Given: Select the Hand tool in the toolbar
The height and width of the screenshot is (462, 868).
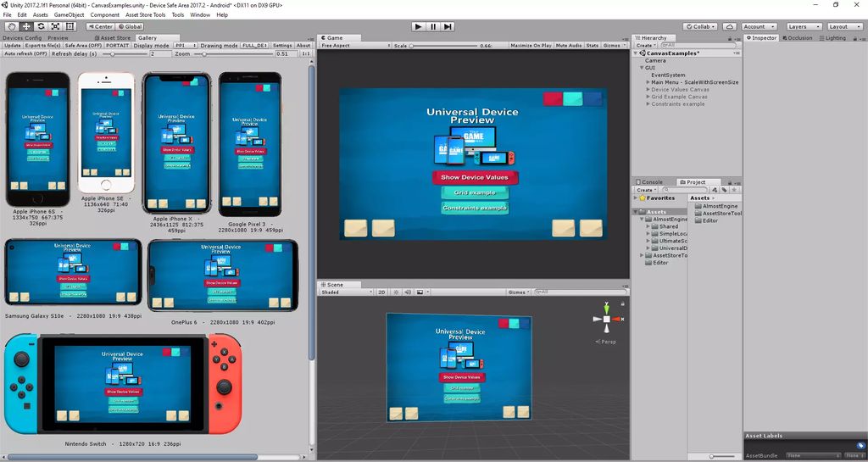Looking at the screenshot, I should 11,26.
